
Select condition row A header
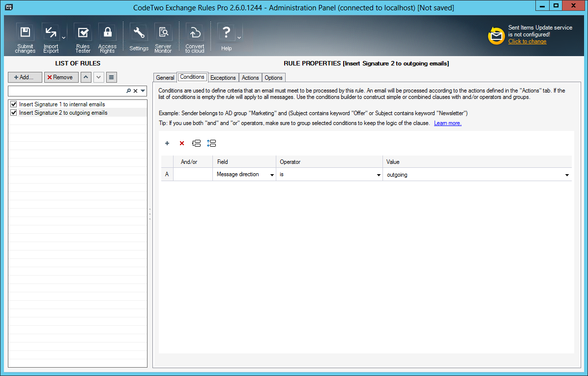pos(167,175)
